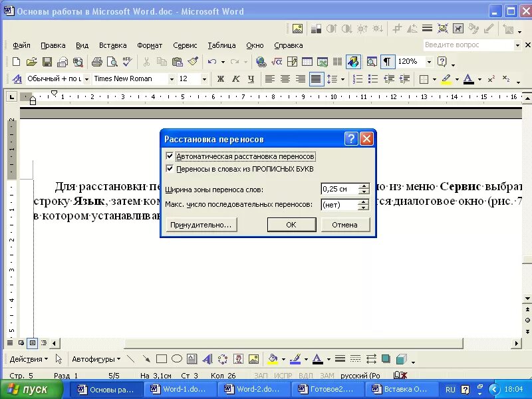Screen dimensions: 532x399
Task: Expand highlight color options arrow
Action: [x=457, y=79]
